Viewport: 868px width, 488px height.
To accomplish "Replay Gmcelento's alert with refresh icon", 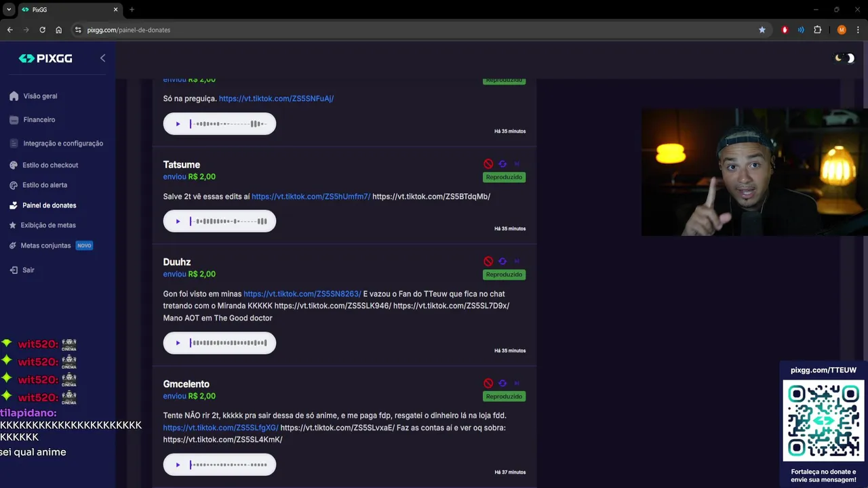I will 502,383.
